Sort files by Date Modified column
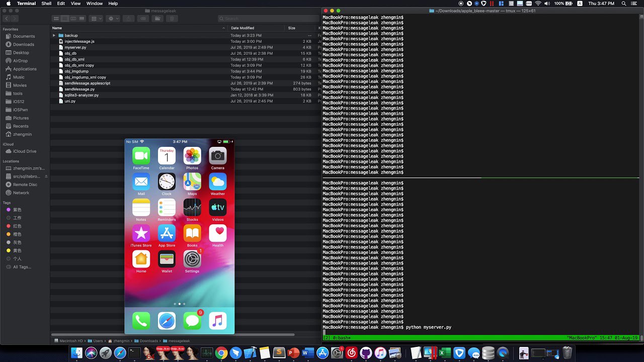644x362 pixels. [x=243, y=28]
